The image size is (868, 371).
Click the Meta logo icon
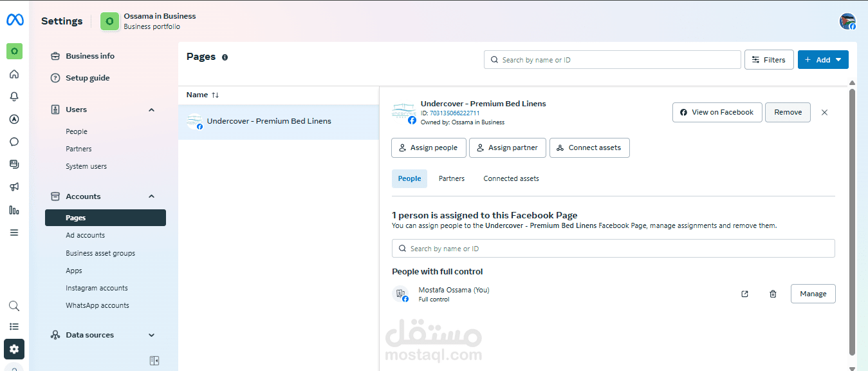click(x=15, y=20)
